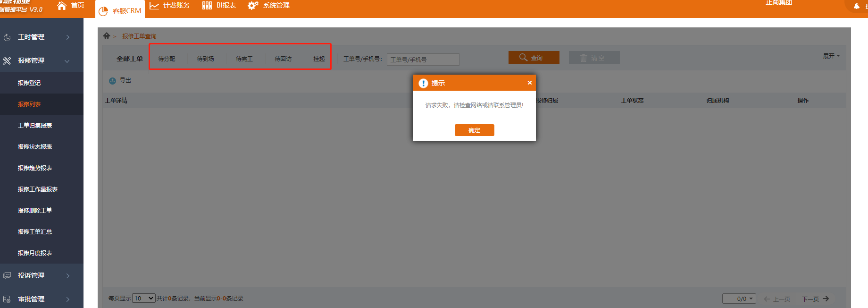
Task: Close the 提示 dialog with X
Action: (530, 83)
